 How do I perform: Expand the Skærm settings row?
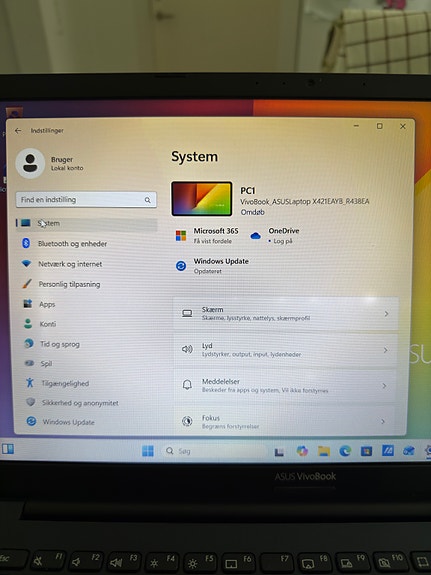pos(285,314)
